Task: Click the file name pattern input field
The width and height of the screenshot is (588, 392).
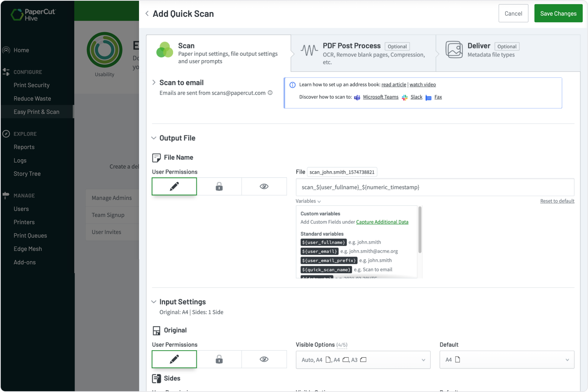Action: 434,187
